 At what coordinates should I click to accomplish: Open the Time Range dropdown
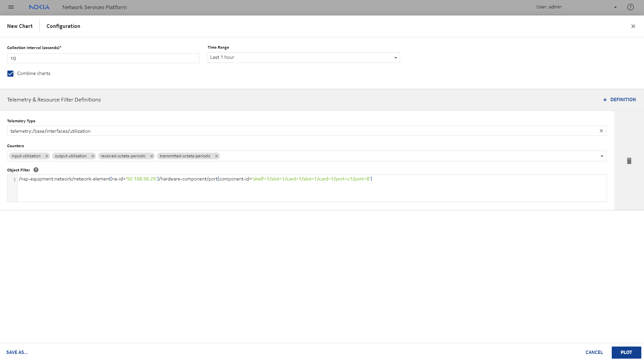[303, 57]
